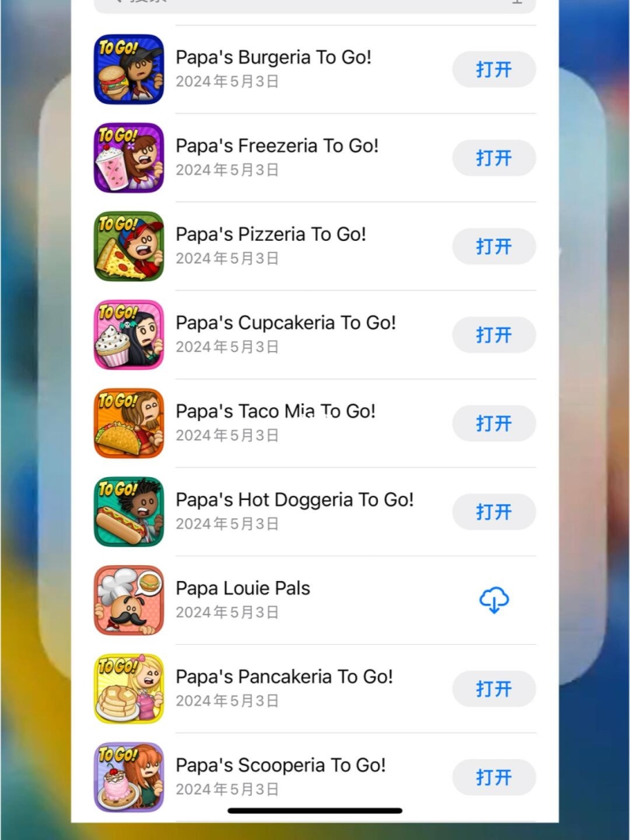Tap the Papa Louie Pals app icon
This screenshot has height=840, width=630.
(128, 600)
